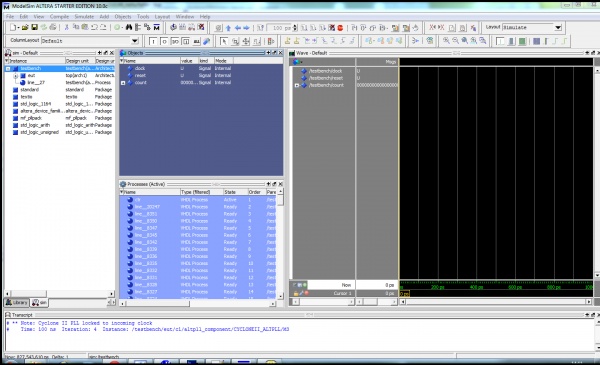Viewport: 600px width, 365px height.
Task: Switch to the Library tab
Action: [x=16, y=303]
